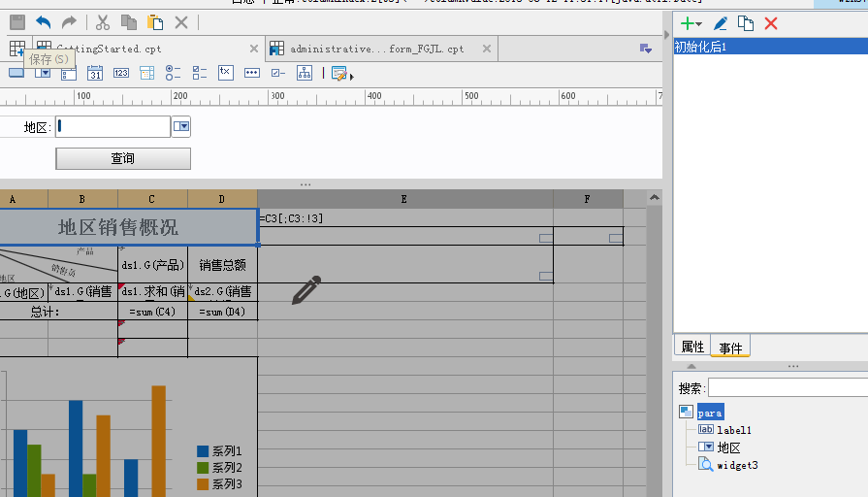Click the 系列3 orange legend swatch
The image size is (868, 497).
(203, 483)
